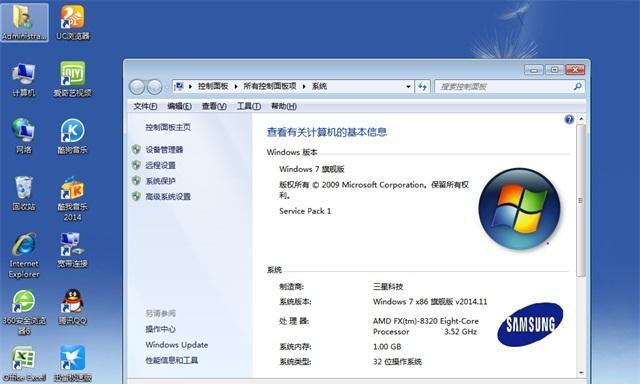Expand the breadcrumb arrow after 所有控制面板项

(304, 87)
